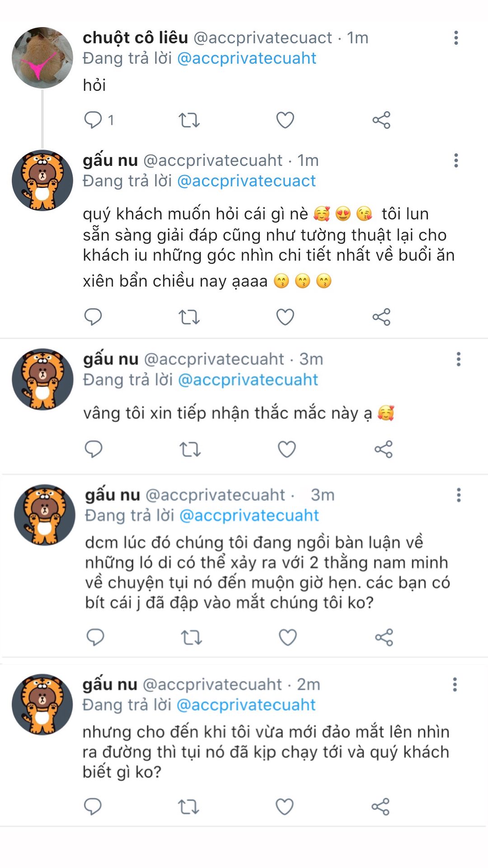Screen dimensions: 488x868
Task: Open gấu nu's name on the last tweet
Action: click(x=110, y=684)
